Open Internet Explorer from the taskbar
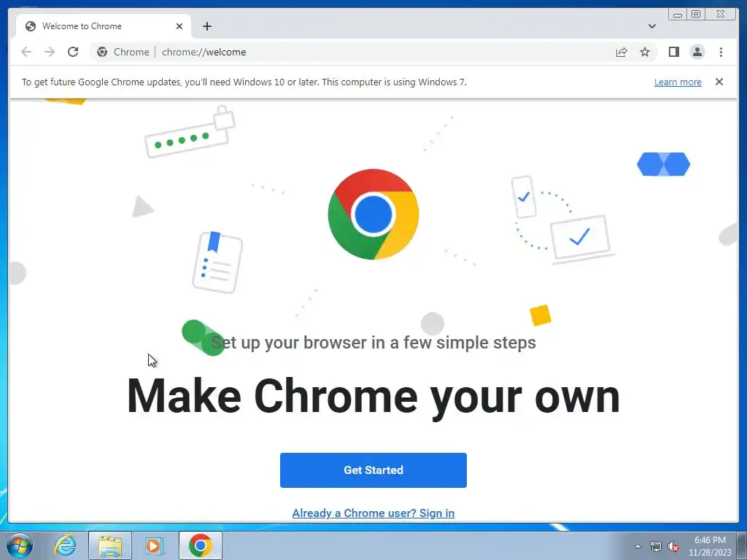 [65, 545]
